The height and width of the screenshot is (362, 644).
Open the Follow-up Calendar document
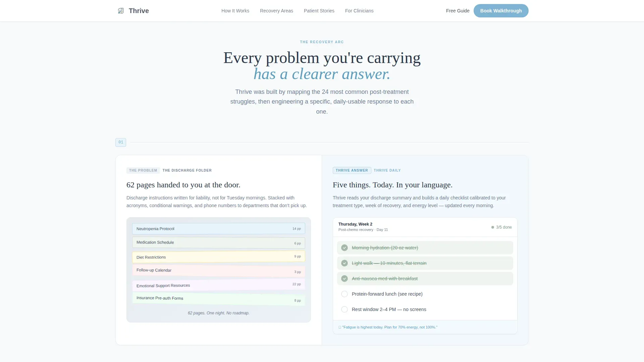[x=219, y=271]
